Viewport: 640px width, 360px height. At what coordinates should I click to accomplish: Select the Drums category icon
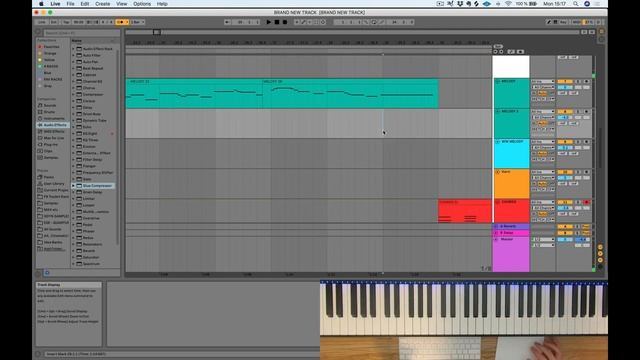[x=40, y=112]
